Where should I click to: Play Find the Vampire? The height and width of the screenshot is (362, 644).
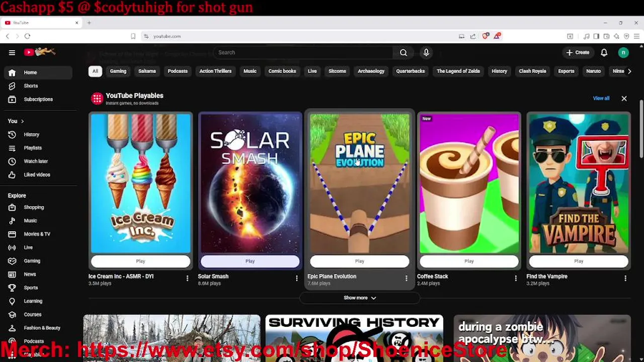pyautogui.click(x=579, y=261)
